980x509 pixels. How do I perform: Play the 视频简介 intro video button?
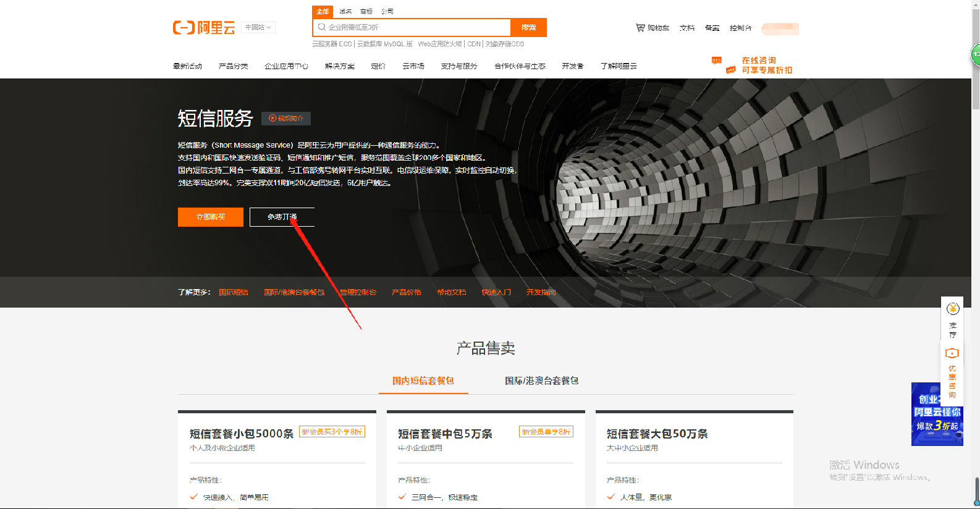click(286, 119)
